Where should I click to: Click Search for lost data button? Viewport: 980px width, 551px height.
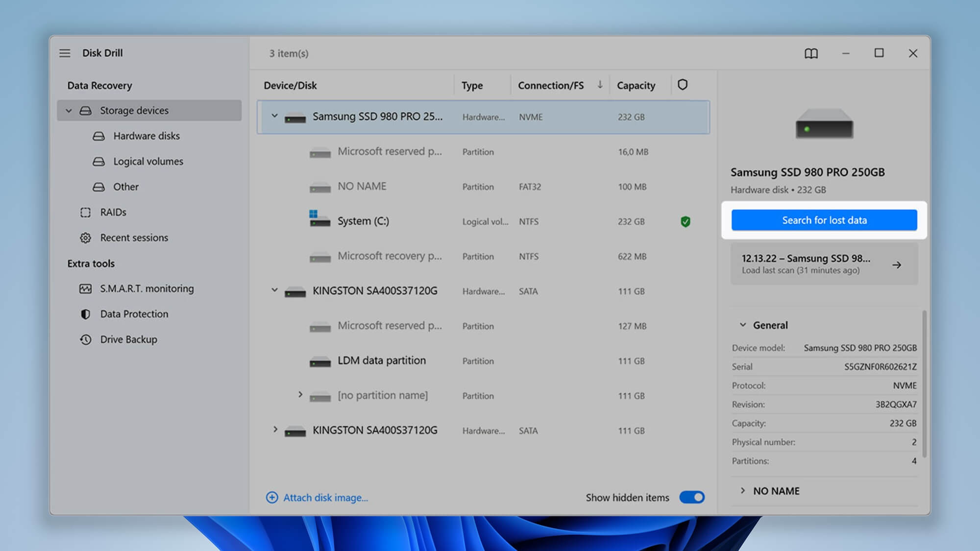point(824,220)
